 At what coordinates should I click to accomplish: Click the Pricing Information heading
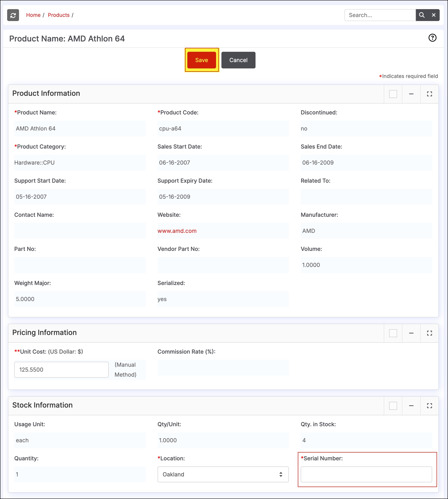[x=44, y=332]
